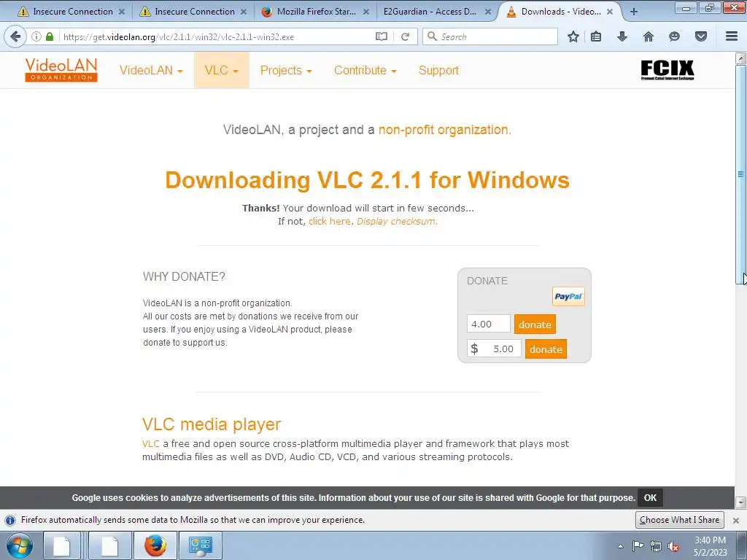747x560 pixels.
Task: Open the Display checksum link
Action: pyautogui.click(x=397, y=222)
